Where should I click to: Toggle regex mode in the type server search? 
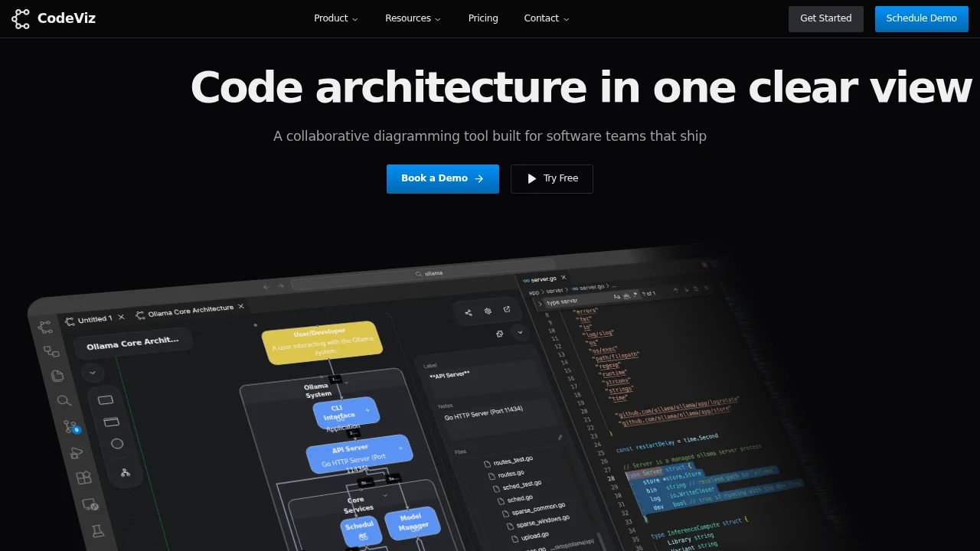(635, 295)
